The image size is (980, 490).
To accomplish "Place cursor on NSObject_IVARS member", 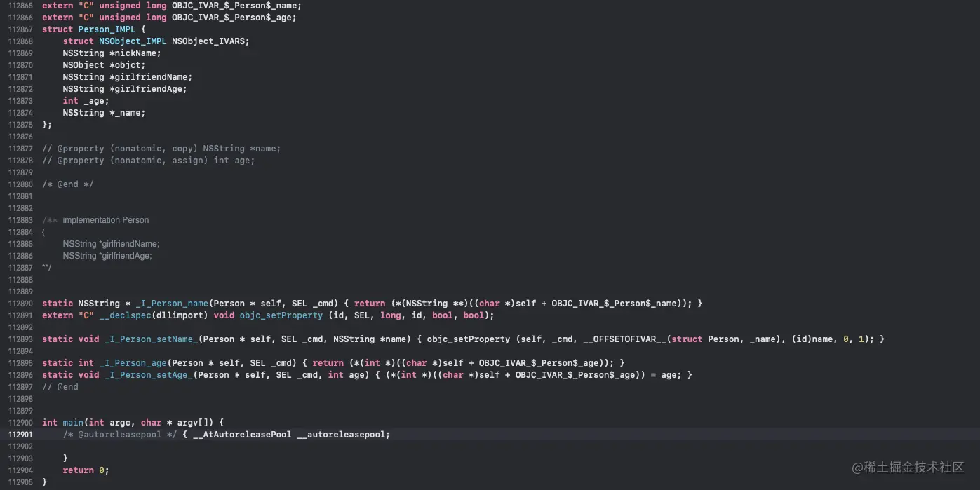I will (208, 41).
